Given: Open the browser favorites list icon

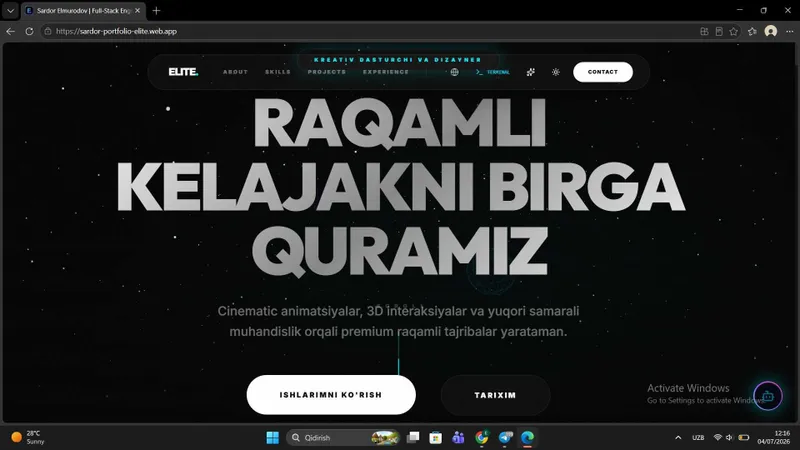Looking at the screenshot, I should click(x=752, y=31).
